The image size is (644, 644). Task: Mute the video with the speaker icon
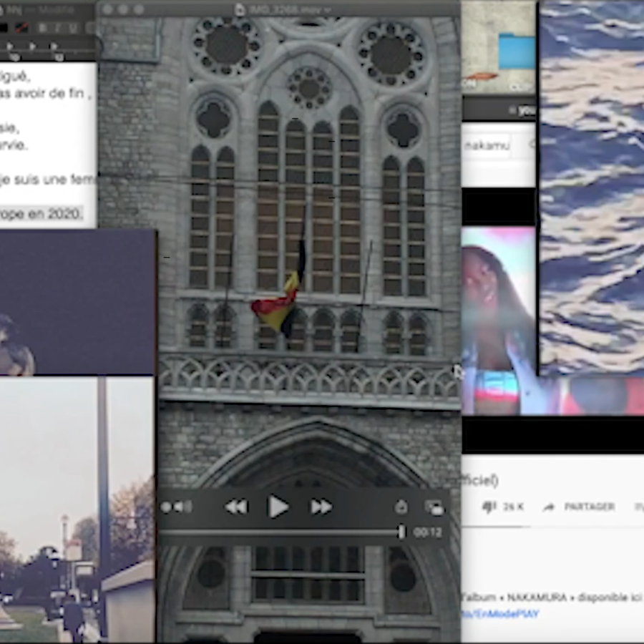coord(178,507)
